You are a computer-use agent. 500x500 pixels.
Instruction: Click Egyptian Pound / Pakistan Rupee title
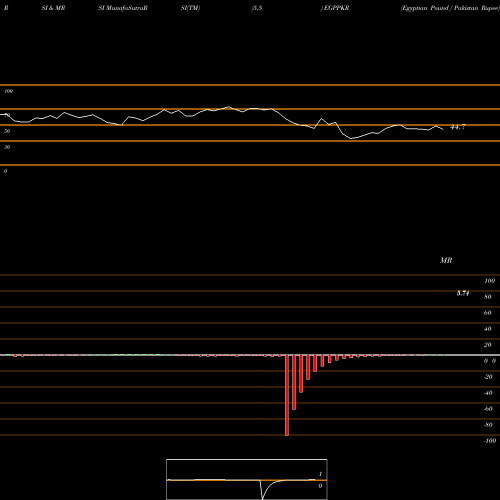[450, 8]
